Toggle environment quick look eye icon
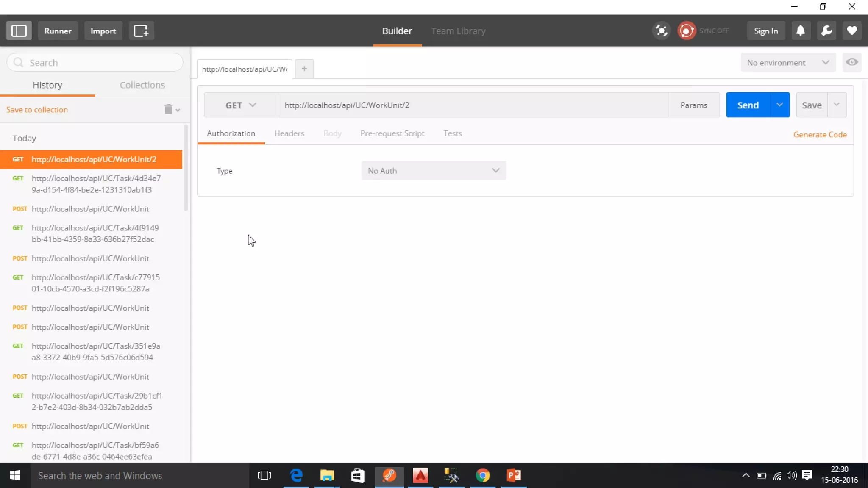The image size is (868, 488). pyautogui.click(x=851, y=62)
